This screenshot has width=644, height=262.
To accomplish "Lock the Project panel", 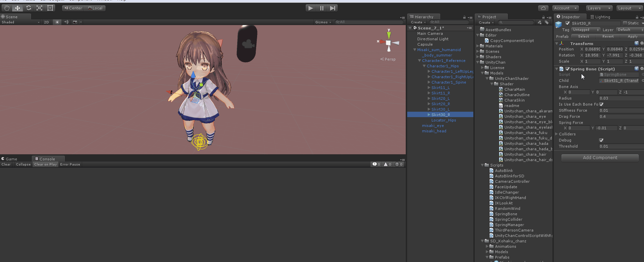I will [x=543, y=17].
